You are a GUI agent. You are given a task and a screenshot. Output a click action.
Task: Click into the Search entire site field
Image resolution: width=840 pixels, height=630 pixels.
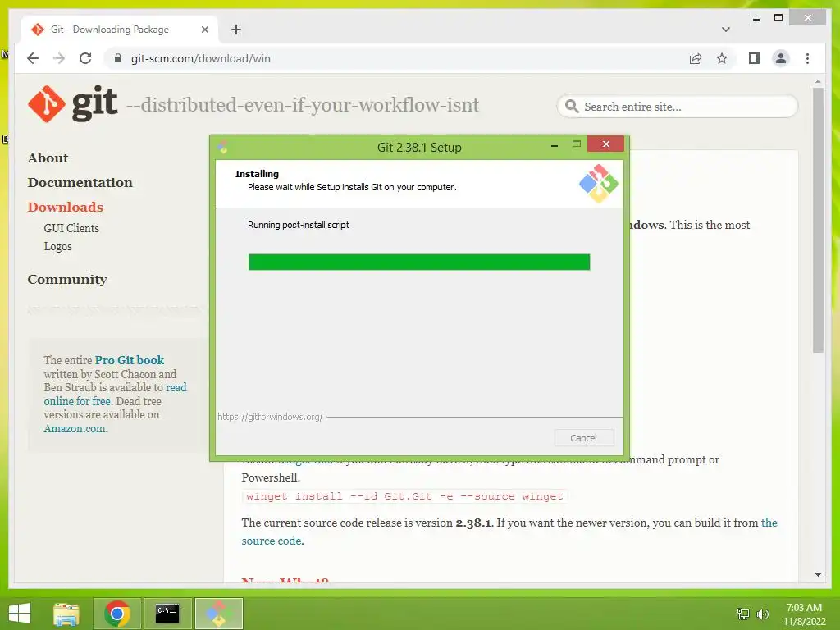tap(677, 106)
